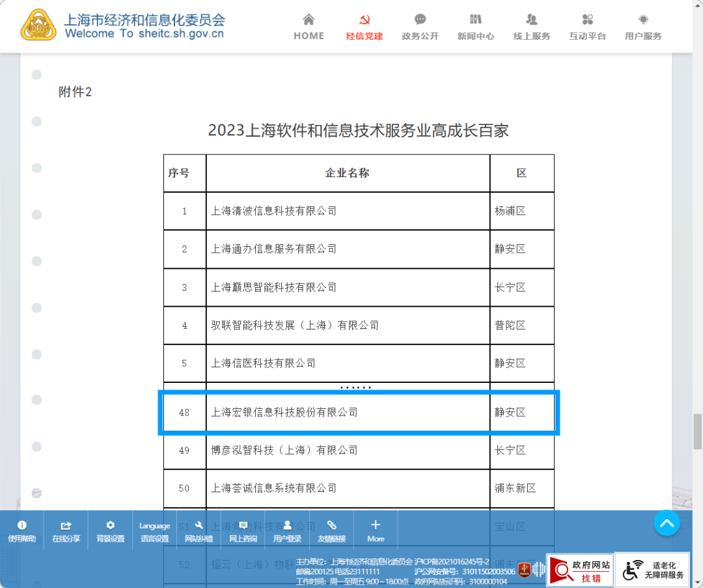Click the 使用帮助 info icon

(x=22, y=531)
